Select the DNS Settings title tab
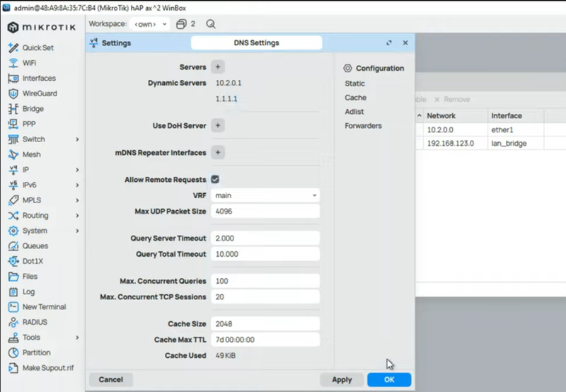The width and height of the screenshot is (566, 392). coord(257,42)
